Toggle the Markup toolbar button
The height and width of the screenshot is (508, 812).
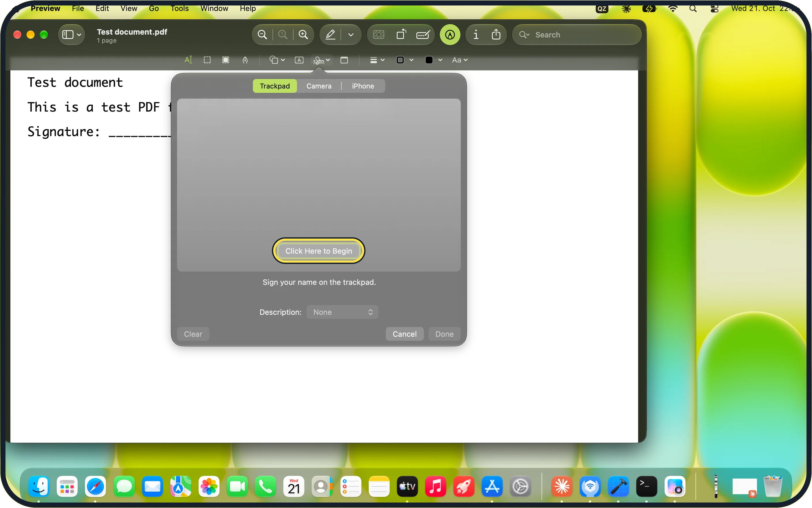click(450, 35)
